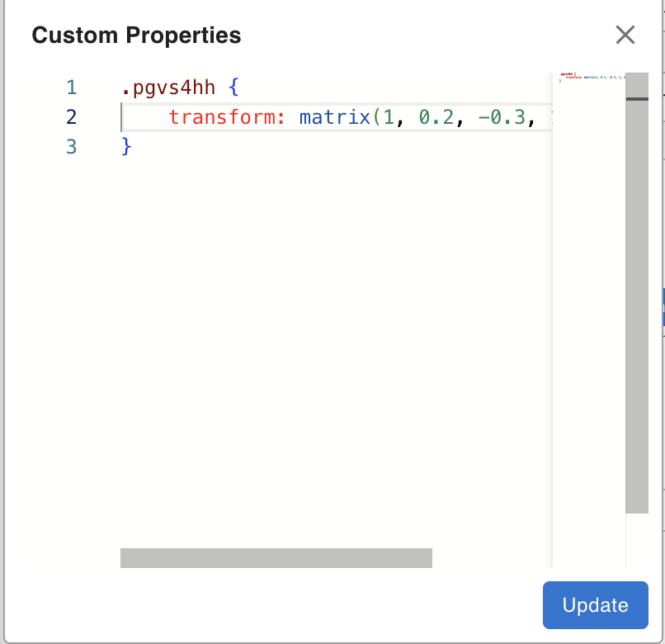This screenshot has height=644, width=665.
Task: Click the -0.3 value in matrix
Action: point(501,117)
